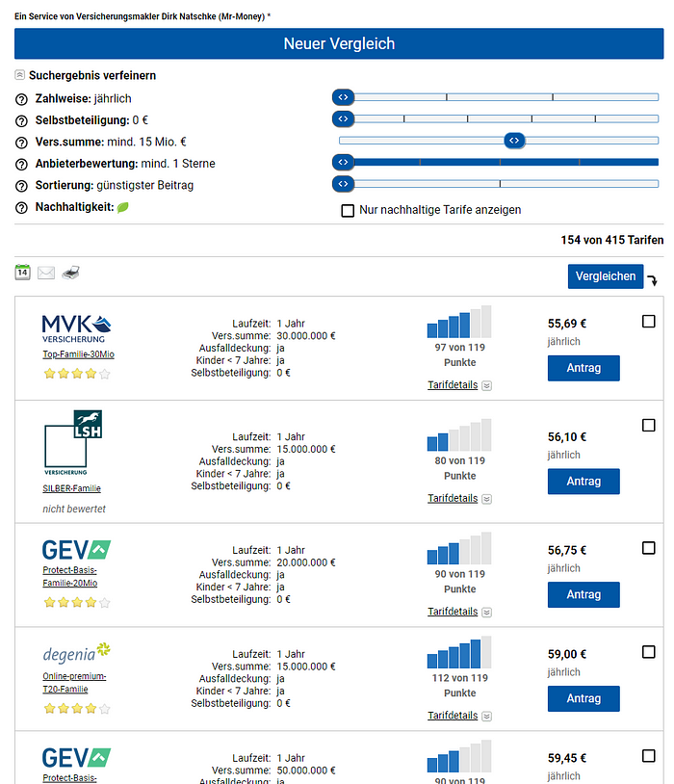The width and height of the screenshot is (674, 784).
Task: Click the calendar icon above results
Action: tap(22, 272)
